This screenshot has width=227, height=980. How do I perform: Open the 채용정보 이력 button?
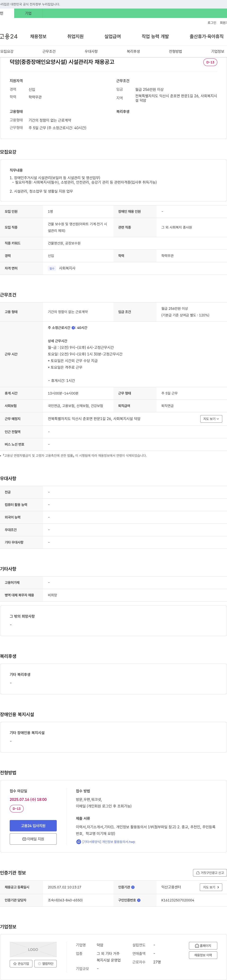tap(203, 955)
